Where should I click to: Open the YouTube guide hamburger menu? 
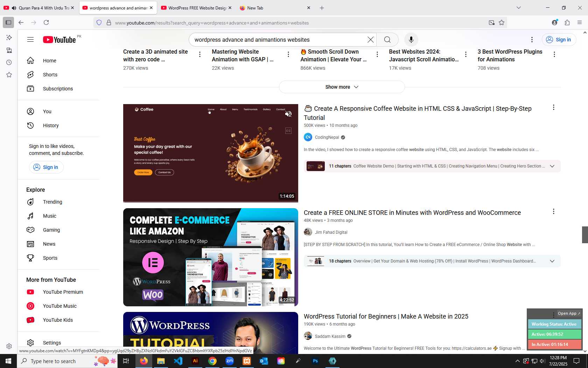30,40
